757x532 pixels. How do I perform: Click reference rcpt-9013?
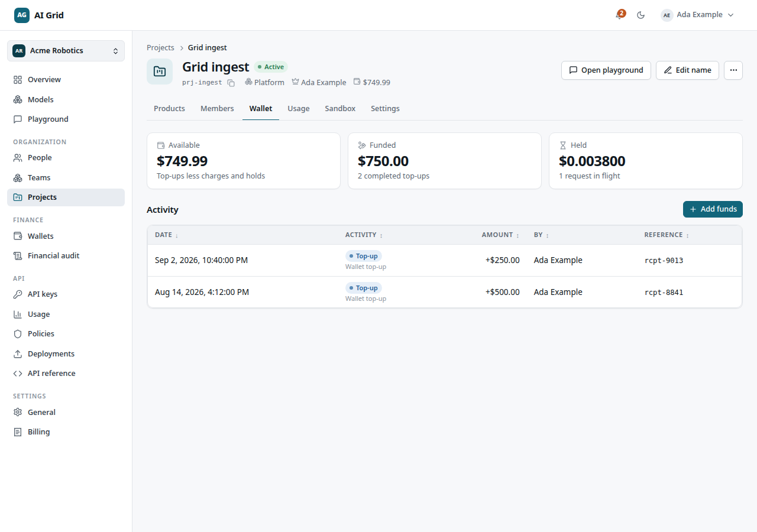click(664, 260)
